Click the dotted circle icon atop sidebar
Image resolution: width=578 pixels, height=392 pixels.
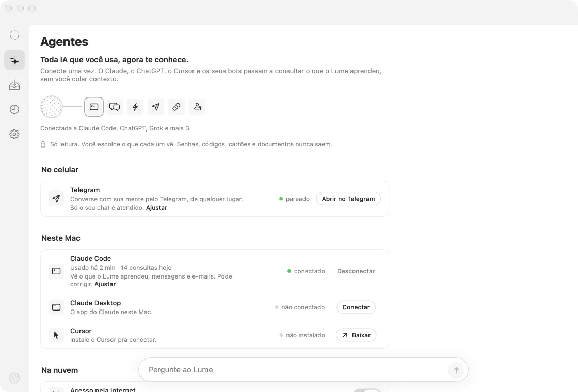coord(14,36)
